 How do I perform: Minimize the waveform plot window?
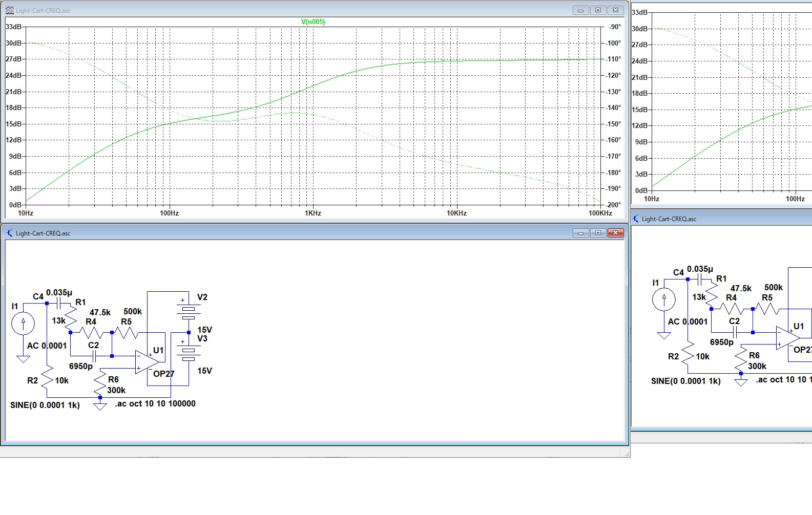580,10
